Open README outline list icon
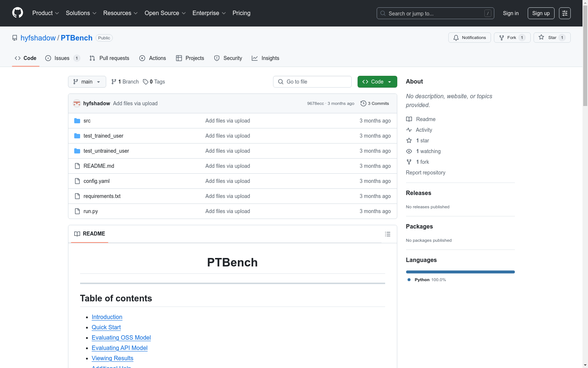 [x=388, y=234]
